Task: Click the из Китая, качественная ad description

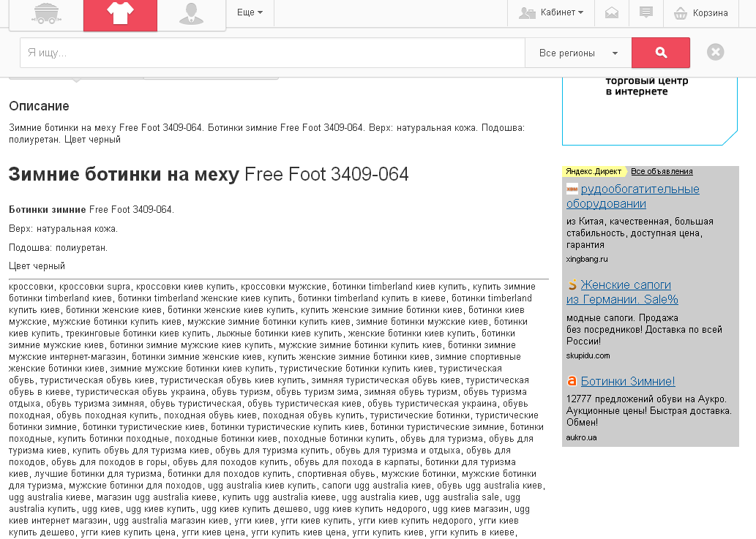Action: point(640,233)
